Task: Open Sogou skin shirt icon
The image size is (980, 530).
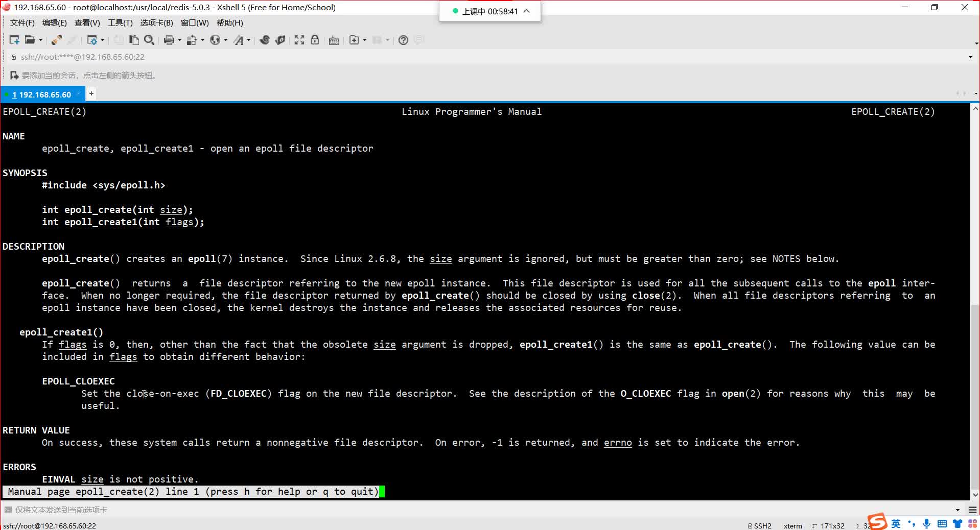Action: pyautogui.click(x=958, y=523)
